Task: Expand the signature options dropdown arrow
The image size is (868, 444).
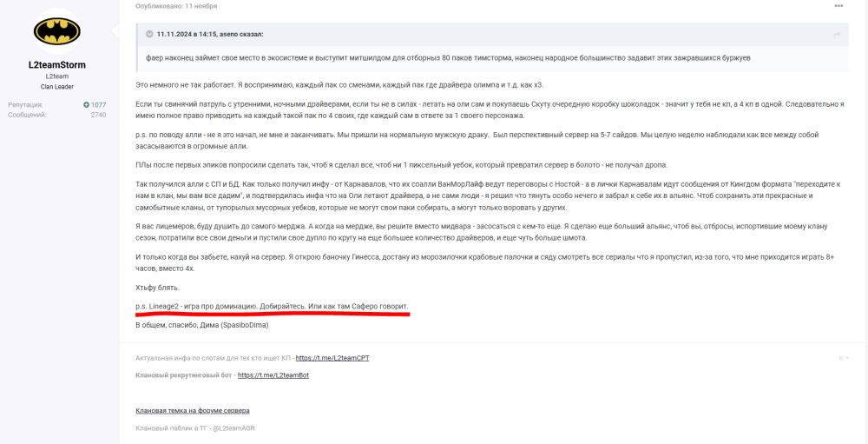Action: pyautogui.click(x=847, y=358)
